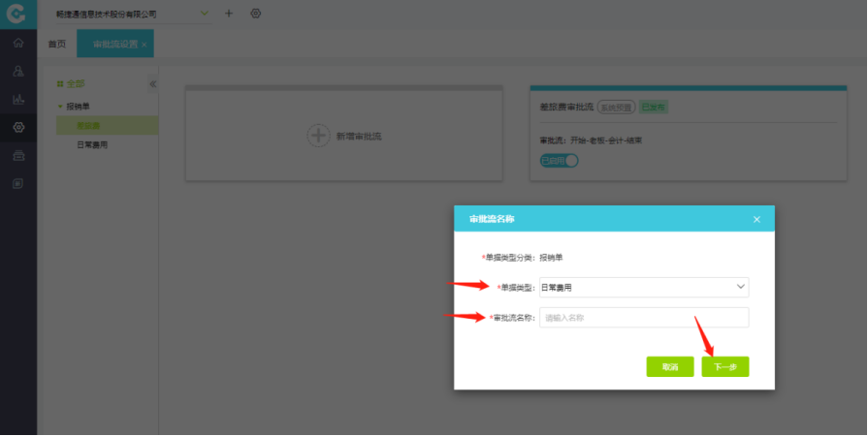Open the document icon at the sidebar bottom
Screen dimensions: 868x436
(x=18, y=183)
